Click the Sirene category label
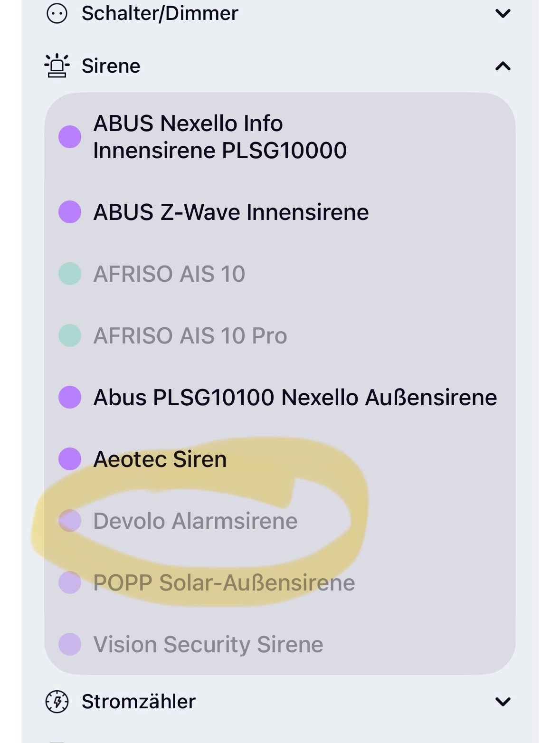This screenshot has width=560, height=743. click(x=111, y=66)
